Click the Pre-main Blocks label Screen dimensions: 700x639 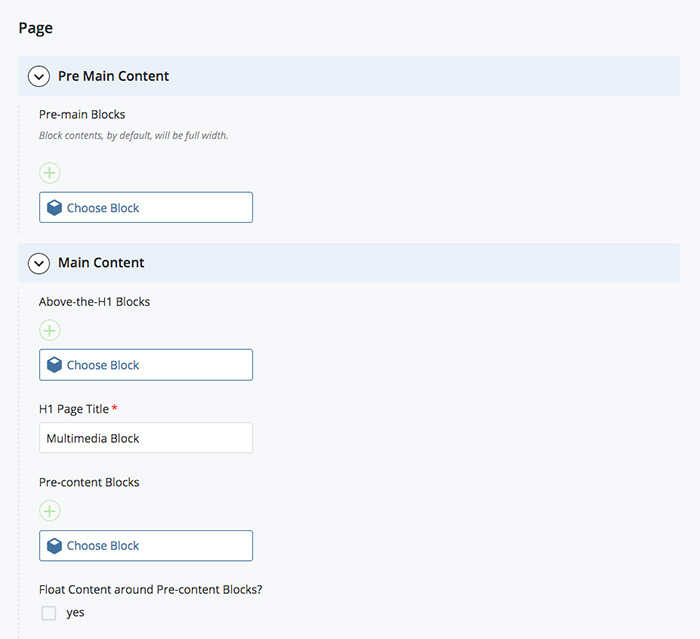pyautogui.click(x=82, y=115)
